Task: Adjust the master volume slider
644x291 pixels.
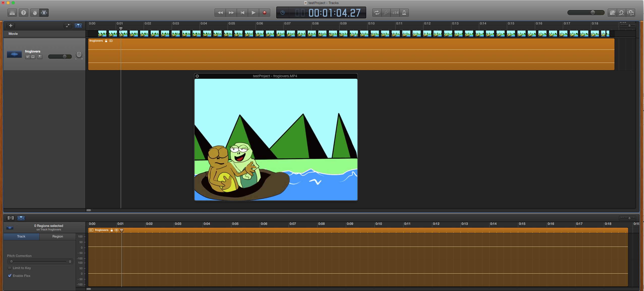Action: click(593, 13)
